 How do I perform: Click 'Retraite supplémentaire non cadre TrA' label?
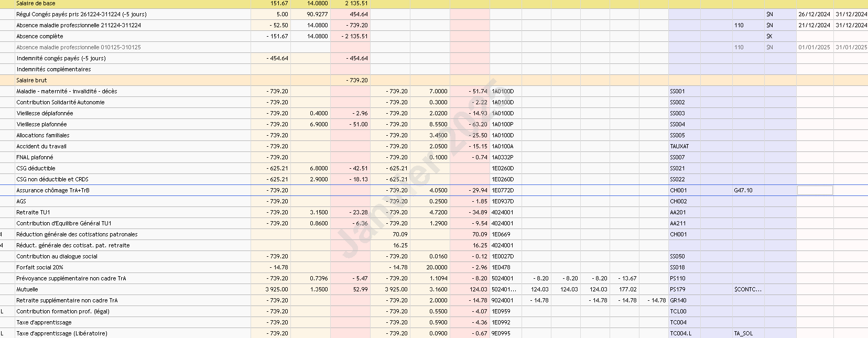[x=67, y=300]
